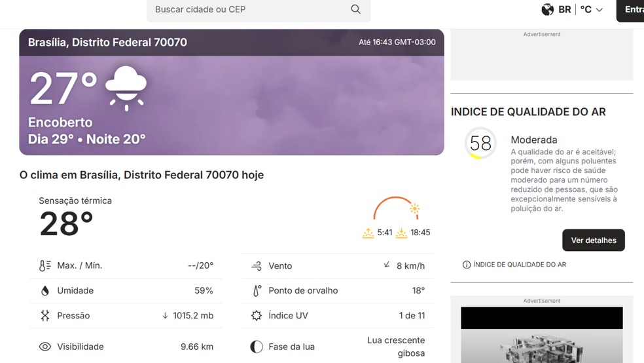Open the info link ÍNDICE DE QUALIDADE DO AR

(514, 265)
